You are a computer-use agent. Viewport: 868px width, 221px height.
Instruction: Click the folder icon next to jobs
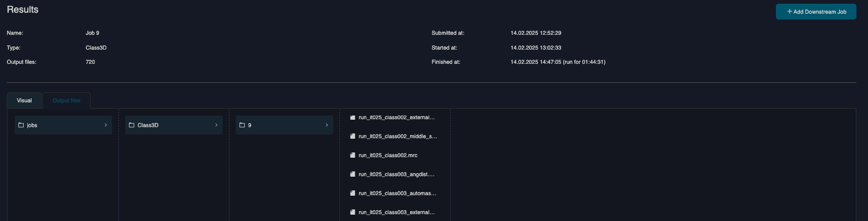(21, 125)
